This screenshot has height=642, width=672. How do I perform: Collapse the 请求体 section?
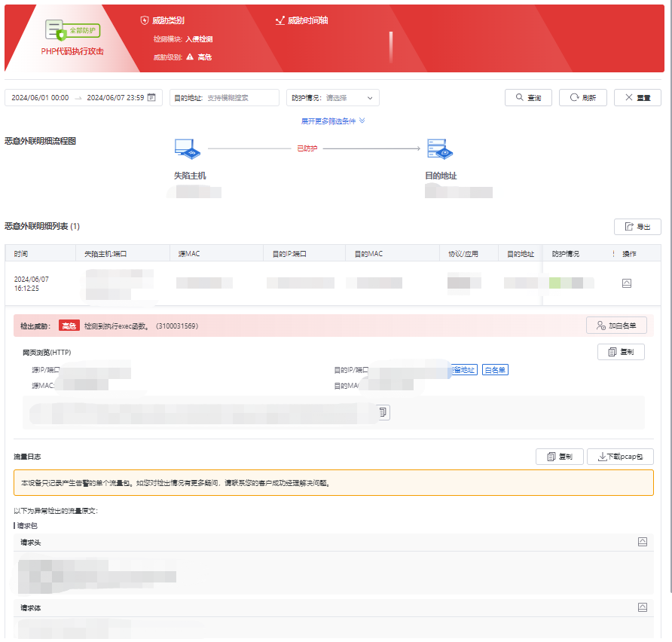pos(643,607)
